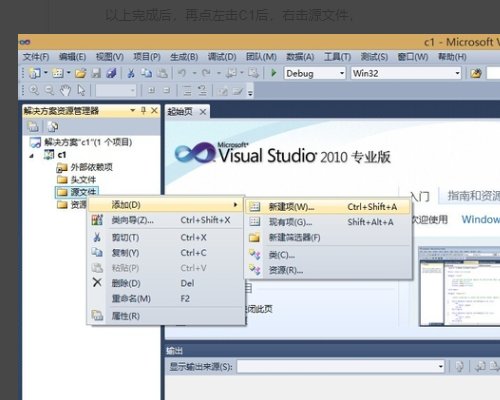
Task: Switch to the 指南和资源 tab on start page
Action: click(473, 196)
